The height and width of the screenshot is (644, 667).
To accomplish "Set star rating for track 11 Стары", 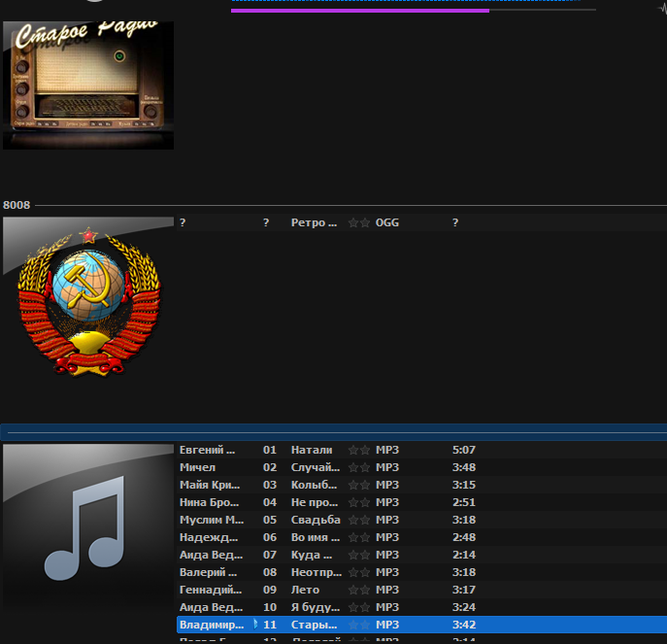I will [358, 625].
